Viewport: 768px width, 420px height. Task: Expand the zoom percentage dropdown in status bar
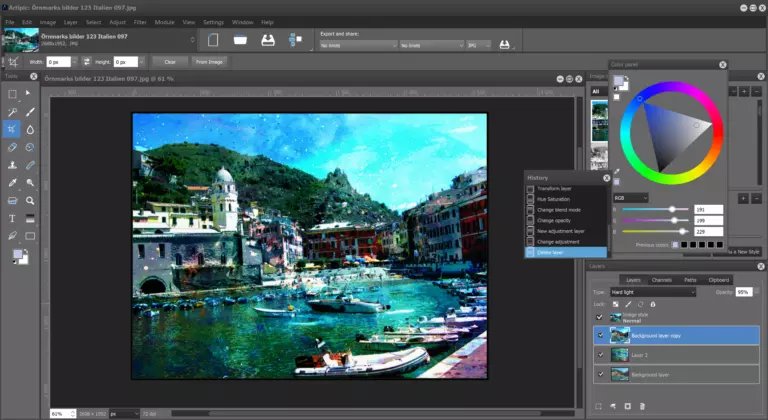coord(70,412)
